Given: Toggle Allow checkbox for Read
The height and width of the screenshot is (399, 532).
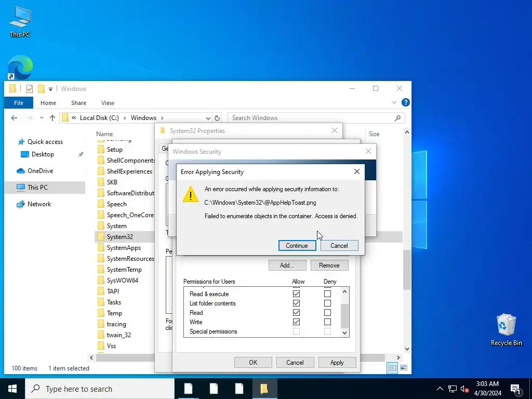Looking at the screenshot, I should click(296, 312).
